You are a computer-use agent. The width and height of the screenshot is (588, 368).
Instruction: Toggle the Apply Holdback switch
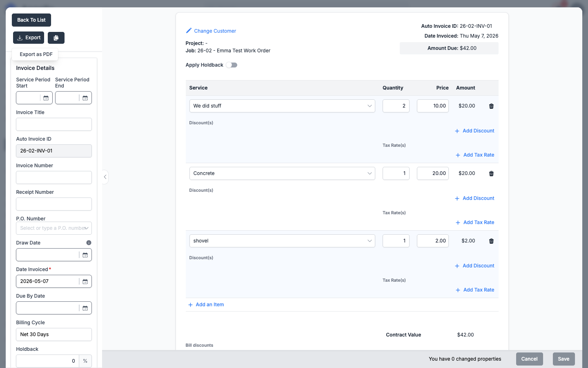point(232,65)
